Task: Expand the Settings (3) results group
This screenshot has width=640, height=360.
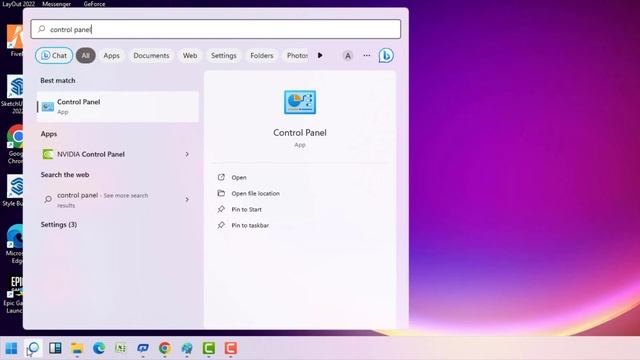Action: tap(59, 224)
